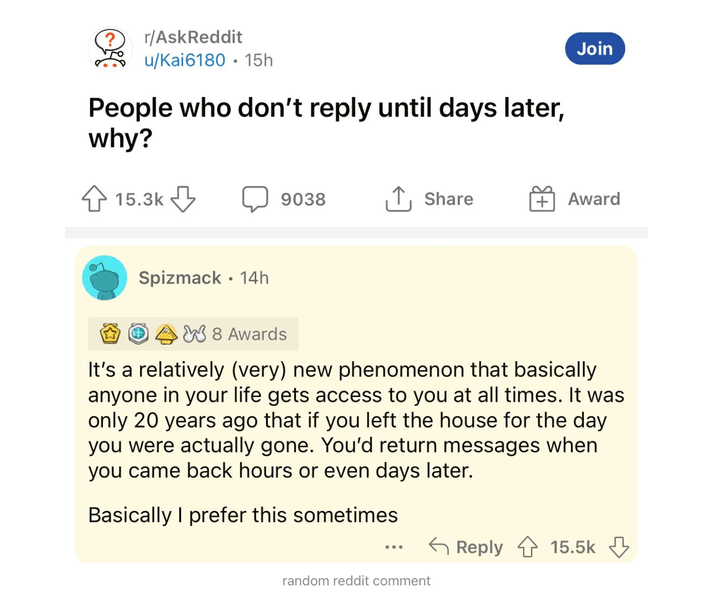
Task: Click the r/AskReddit subreddit avatar
Action: (109, 49)
